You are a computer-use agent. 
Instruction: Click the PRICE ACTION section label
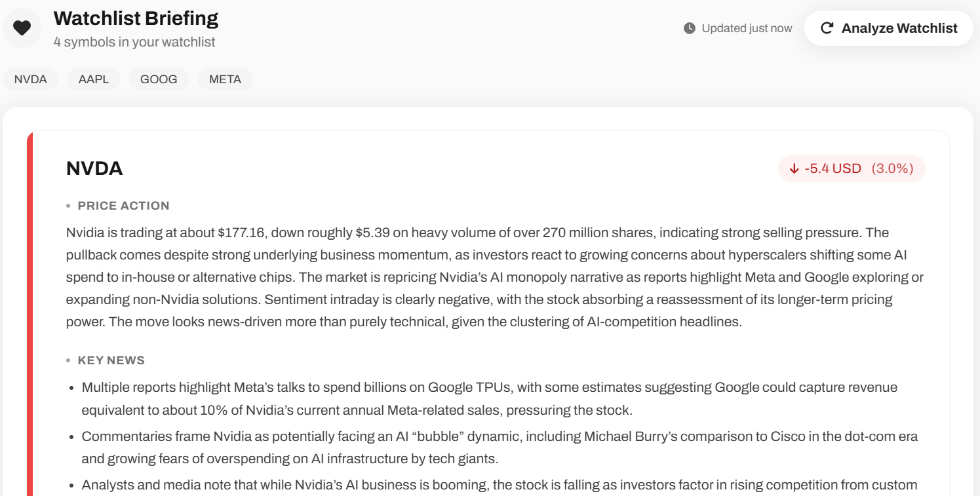coord(123,206)
